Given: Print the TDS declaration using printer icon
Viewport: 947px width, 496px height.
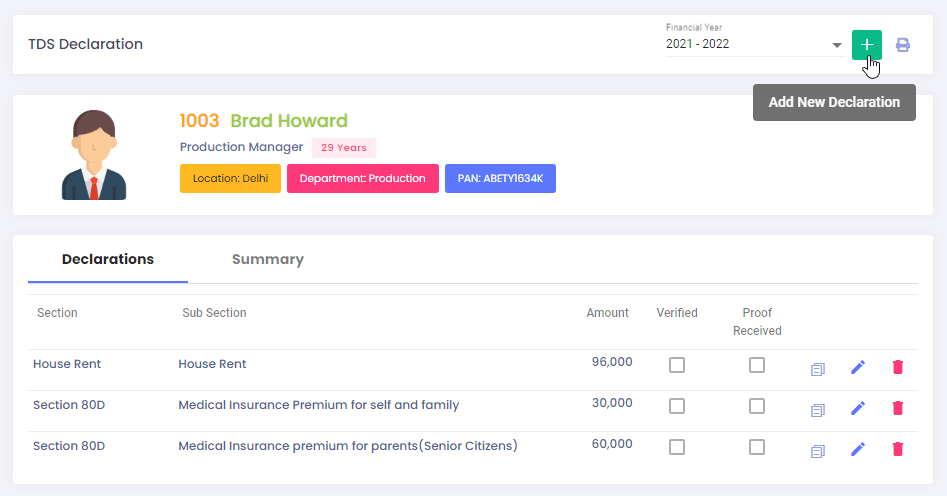Looking at the screenshot, I should pos(902,45).
